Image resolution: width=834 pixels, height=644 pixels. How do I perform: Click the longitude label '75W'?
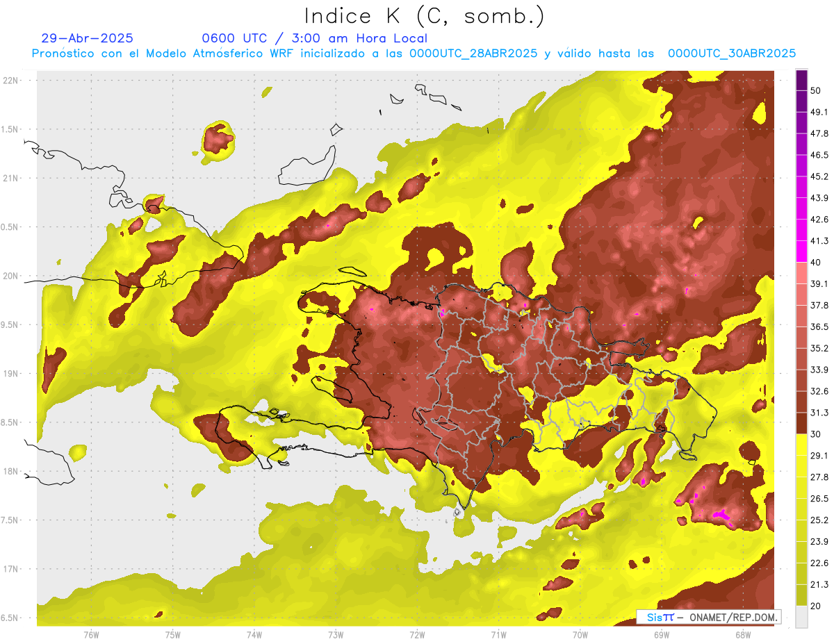pos(173,634)
